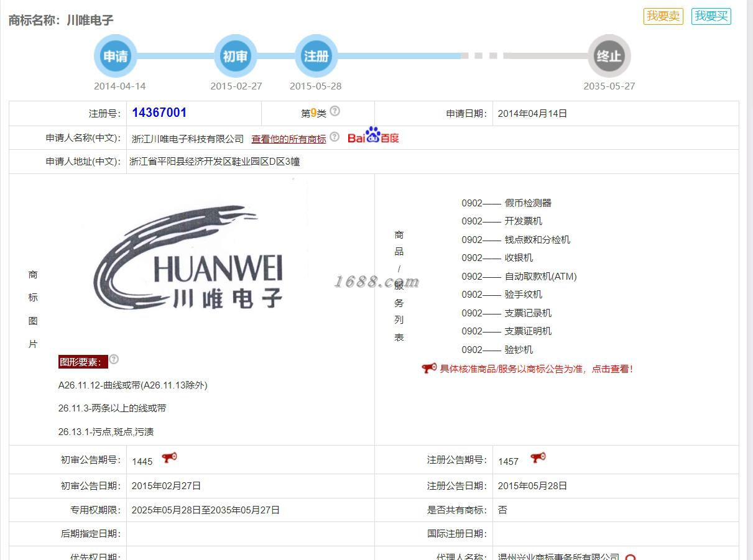Select the 终止 timeline stage circle

(609, 57)
